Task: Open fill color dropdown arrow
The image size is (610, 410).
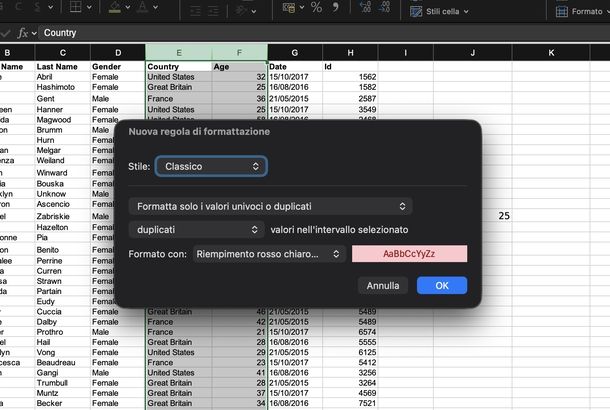Action: pos(127,7)
